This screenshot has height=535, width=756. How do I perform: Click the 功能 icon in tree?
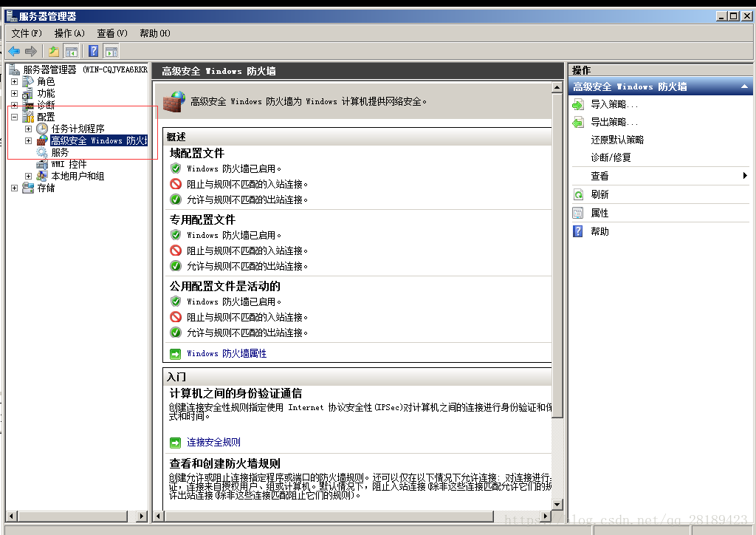pyautogui.click(x=29, y=94)
